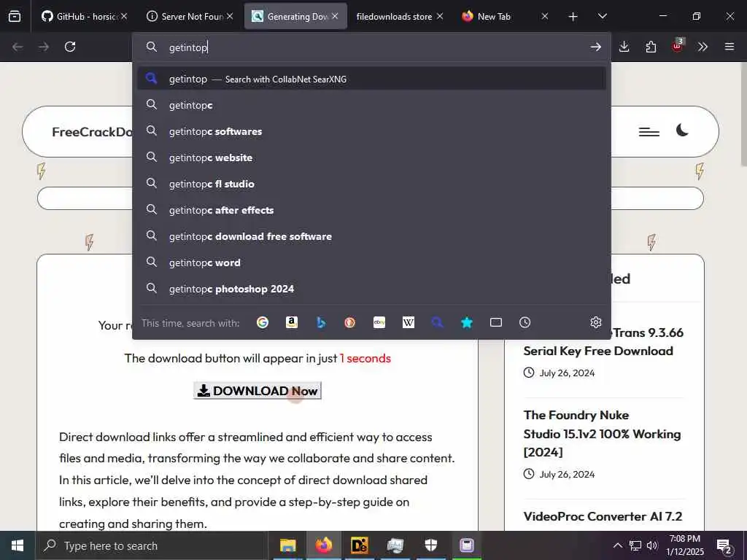Search this time with eBay
The width and height of the screenshot is (747, 560).
click(x=379, y=322)
